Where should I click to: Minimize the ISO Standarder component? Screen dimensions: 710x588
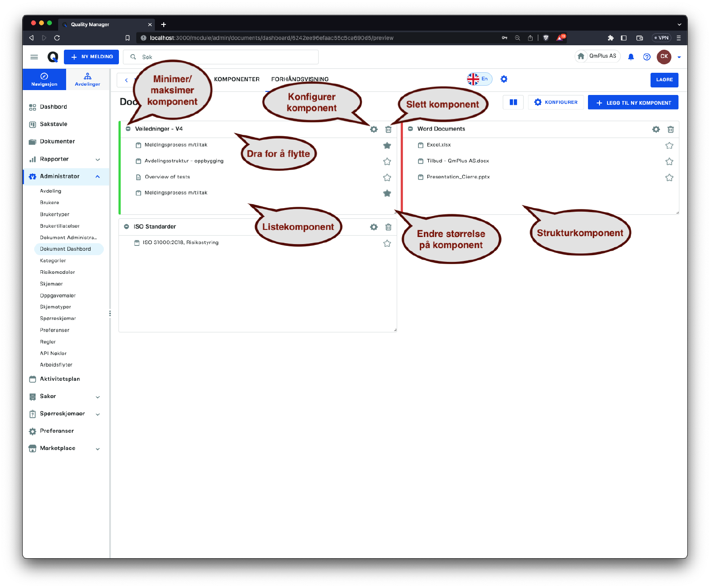(x=126, y=227)
